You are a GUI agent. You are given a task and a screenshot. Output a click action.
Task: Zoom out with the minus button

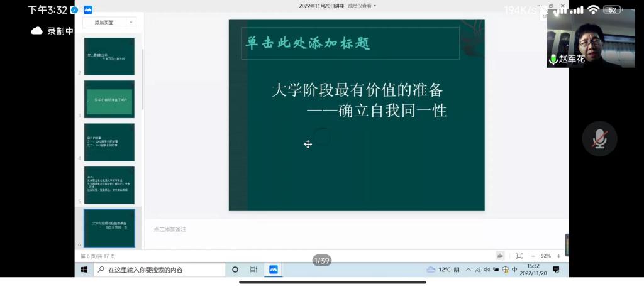pyautogui.click(x=533, y=256)
